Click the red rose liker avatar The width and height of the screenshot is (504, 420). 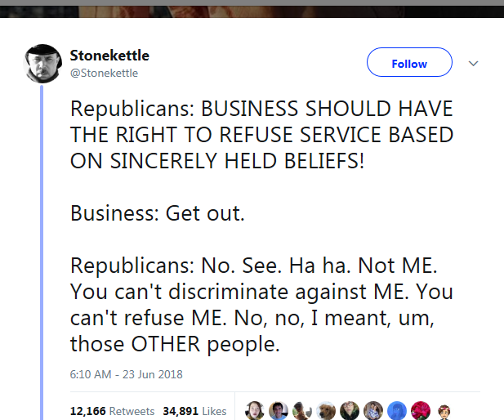pos(421,410)
